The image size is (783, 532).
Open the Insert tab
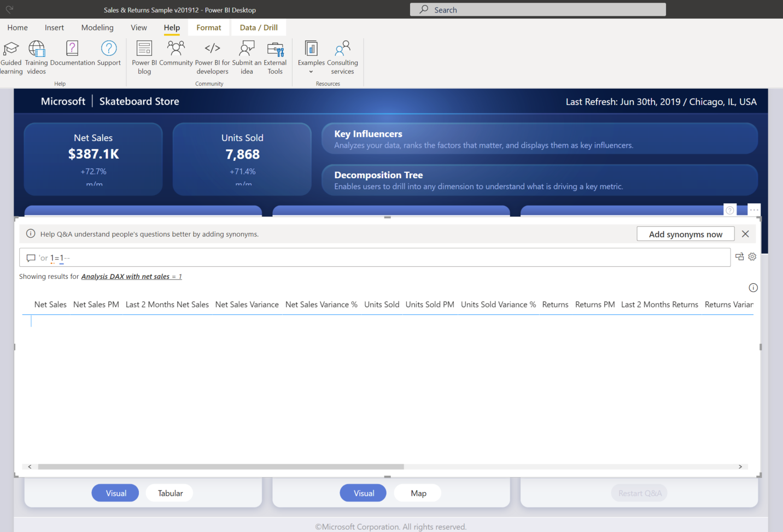54,28
